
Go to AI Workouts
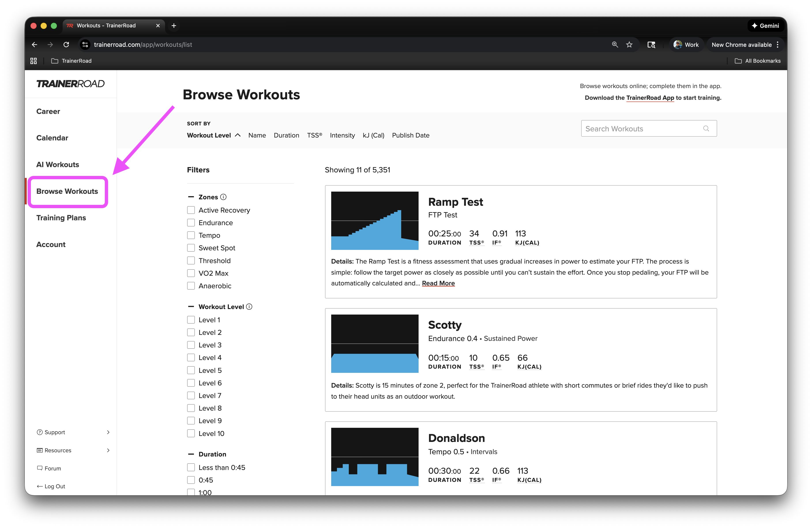58,164
